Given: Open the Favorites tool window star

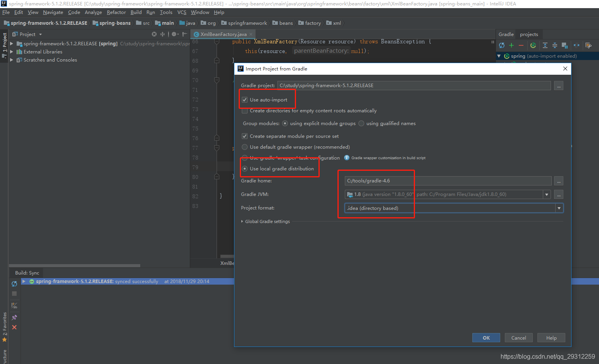Looking at the screenshot, I should (x=5, y=340).
